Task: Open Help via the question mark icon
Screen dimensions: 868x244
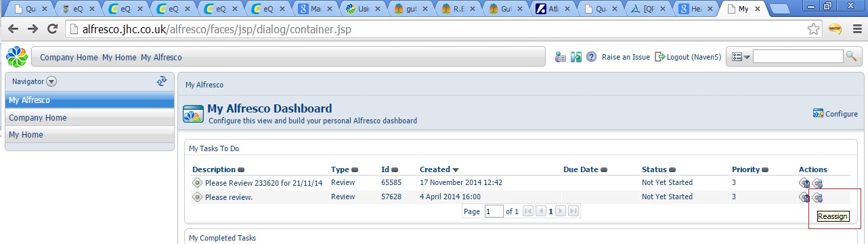Action: click(x=591, y=57)
